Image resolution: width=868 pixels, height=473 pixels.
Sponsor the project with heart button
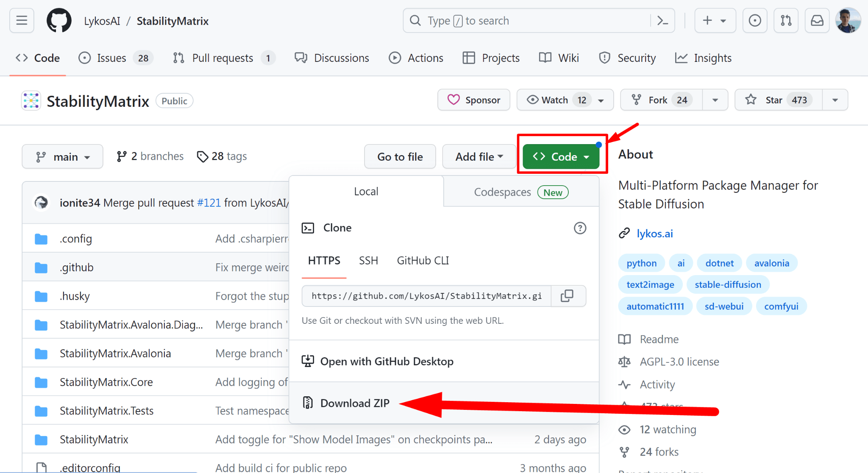point(474,100)
